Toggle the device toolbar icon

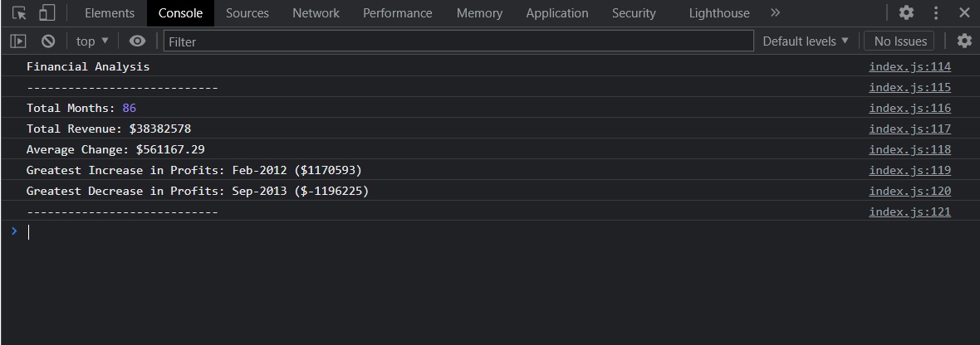[x=47, y=13]
